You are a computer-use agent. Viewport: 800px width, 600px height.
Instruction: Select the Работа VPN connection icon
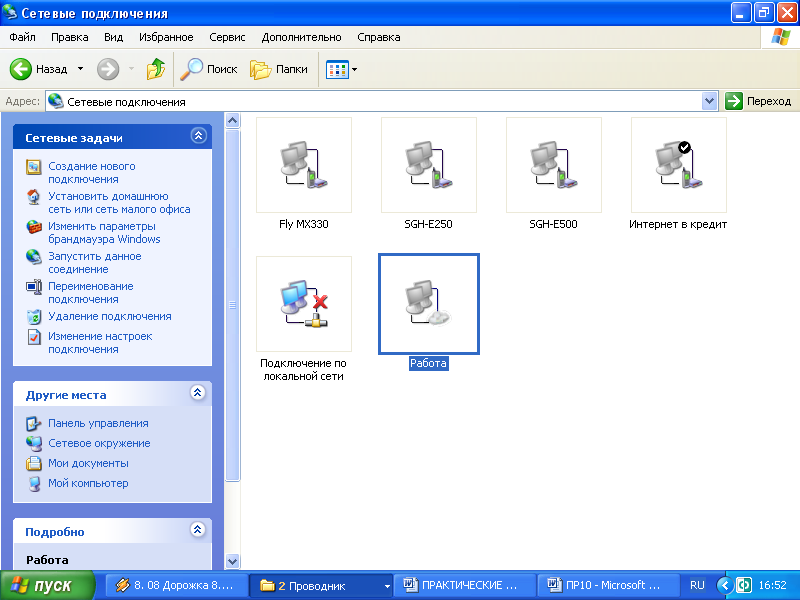[429, 304]
